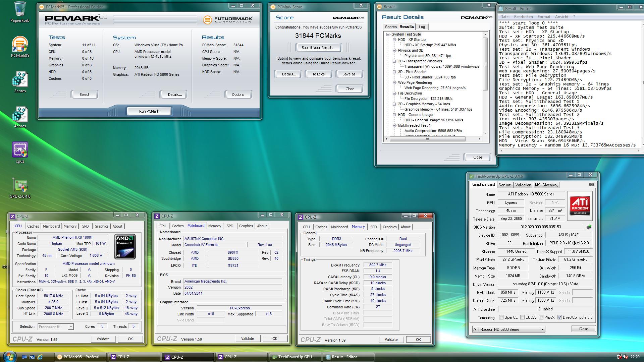644x362 pixels.
Task: Click the BIOS version save icon in GPU-Z
Action: pos(589,227)
